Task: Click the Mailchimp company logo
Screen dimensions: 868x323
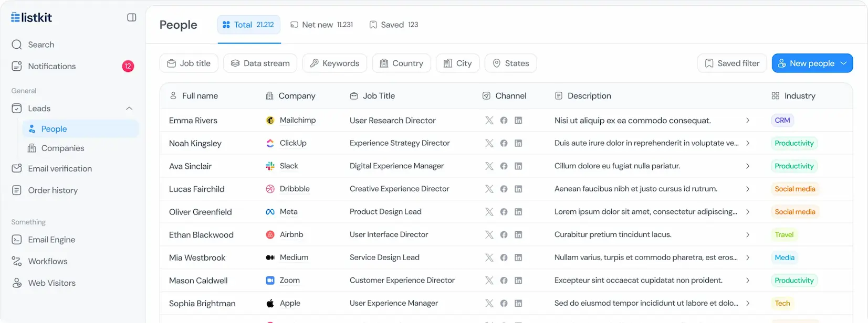Action: coord(270,121)
